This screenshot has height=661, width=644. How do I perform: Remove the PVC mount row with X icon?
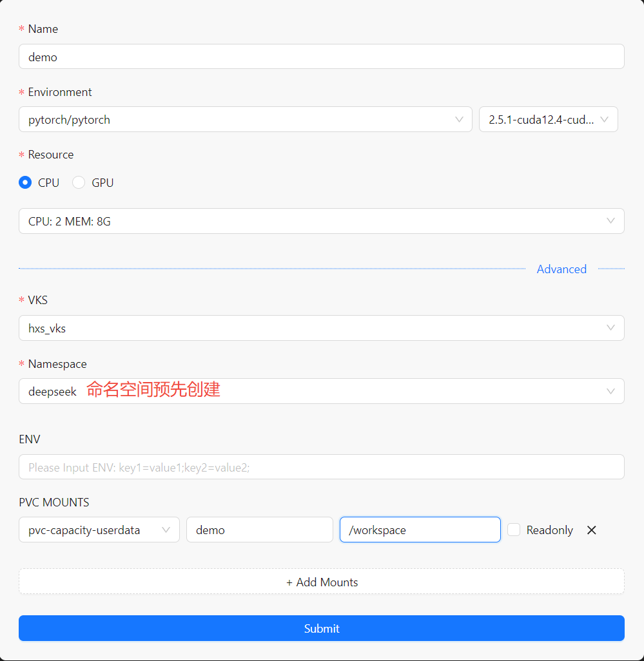click(x=591, y=530)
